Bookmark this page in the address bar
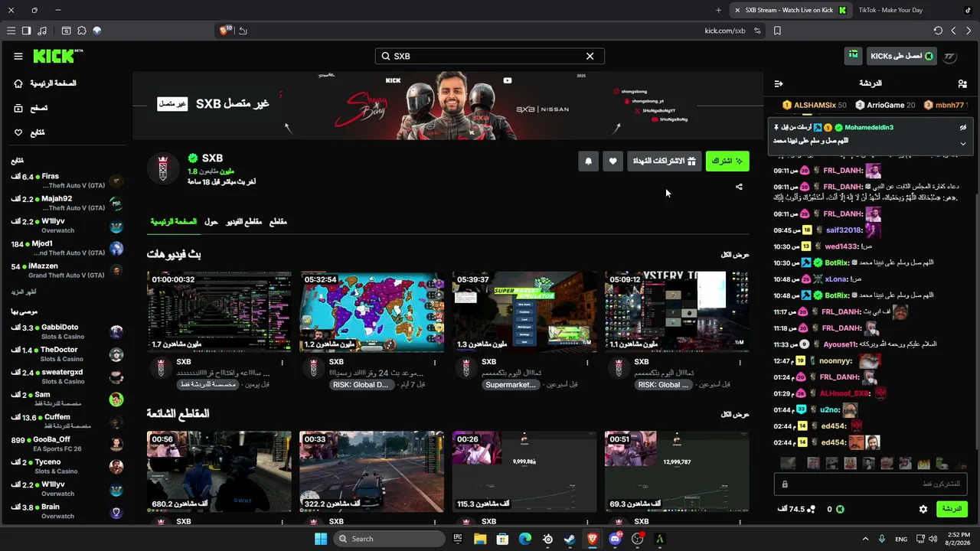980x551 pixels. pos(777,31)
